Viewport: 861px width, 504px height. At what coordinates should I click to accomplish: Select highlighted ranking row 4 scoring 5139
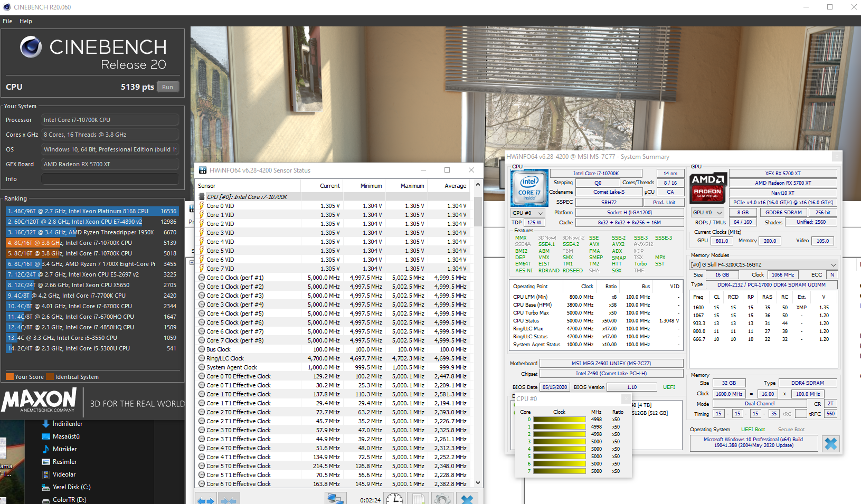pyautogui.click(x=92, y=243)
